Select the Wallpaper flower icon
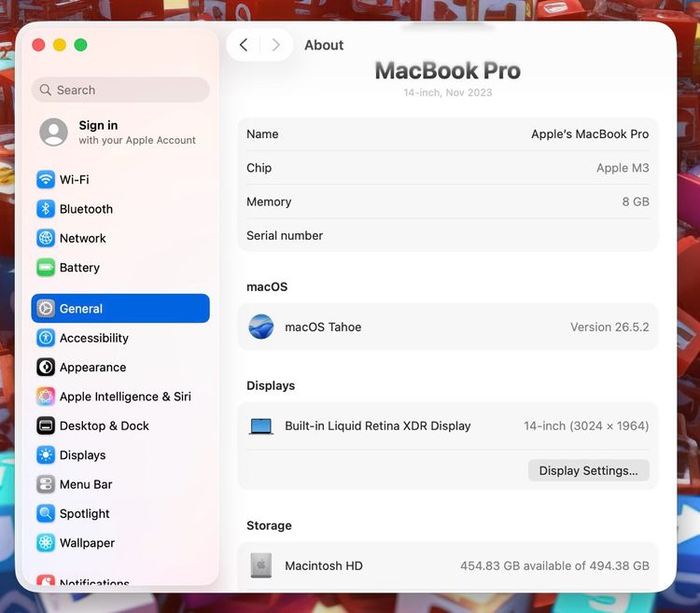Screen dimensions: 700x613 (46, 543)
